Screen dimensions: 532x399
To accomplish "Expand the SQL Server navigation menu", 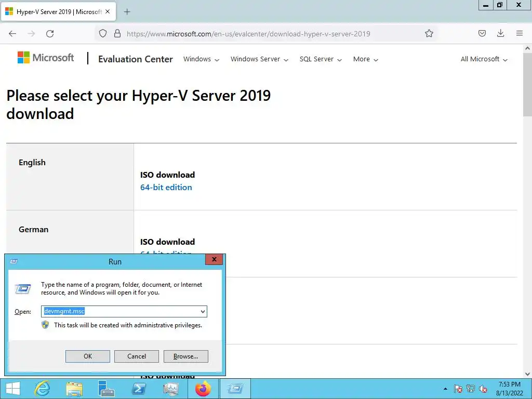I will pyautogui.click(x=321, y=59).
